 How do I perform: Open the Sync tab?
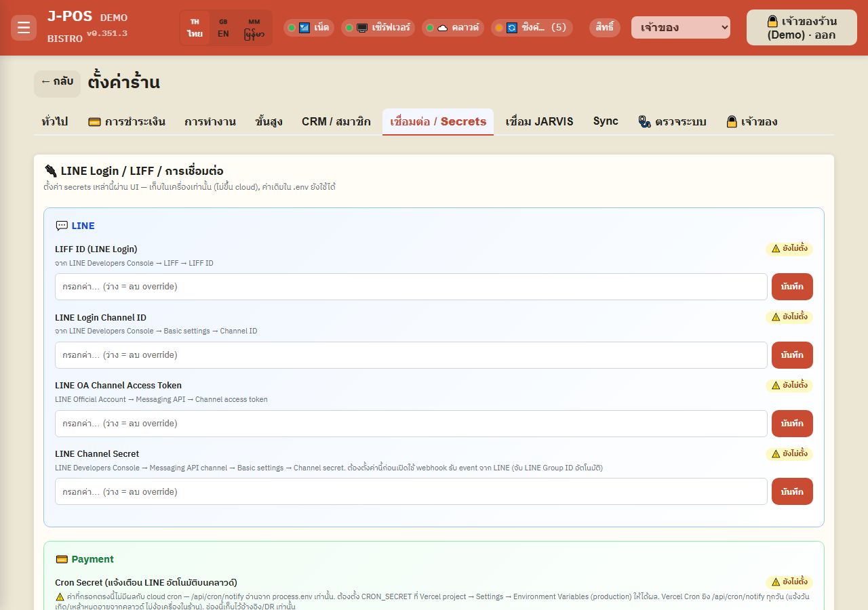(606, 121)
